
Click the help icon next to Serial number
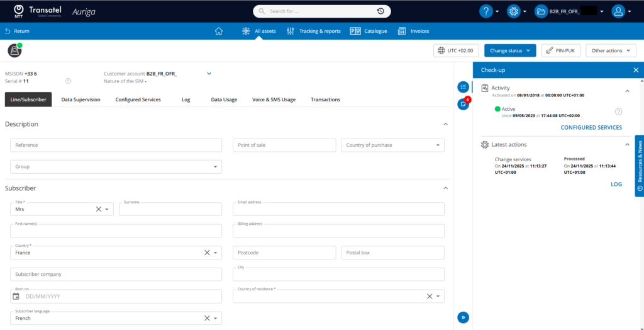coord(68,81)
